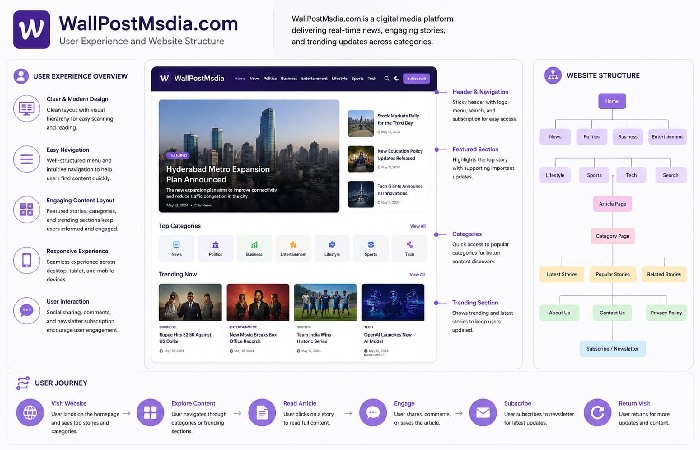Click the Easy Navigation hamburger icon
The image size is (700, 450).
click(x=26, y=159)
